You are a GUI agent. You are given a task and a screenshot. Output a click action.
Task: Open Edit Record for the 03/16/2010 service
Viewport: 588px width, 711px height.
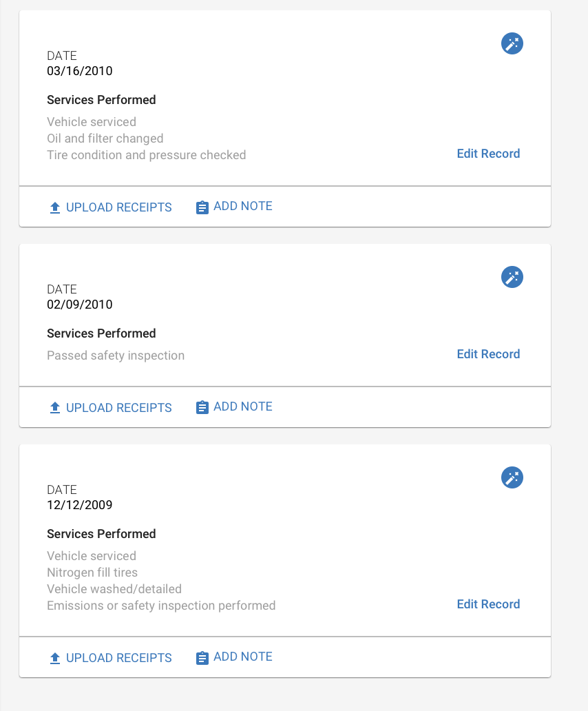(x=488, y=154)
